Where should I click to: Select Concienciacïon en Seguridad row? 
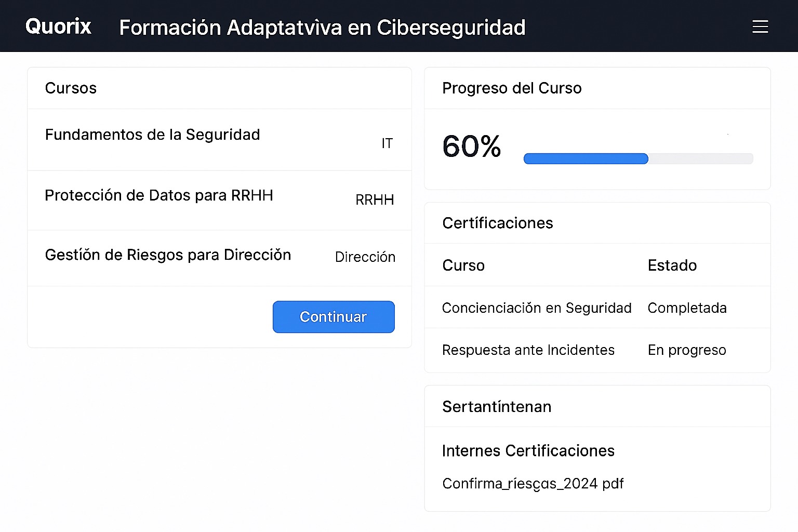tap(537, 308)
